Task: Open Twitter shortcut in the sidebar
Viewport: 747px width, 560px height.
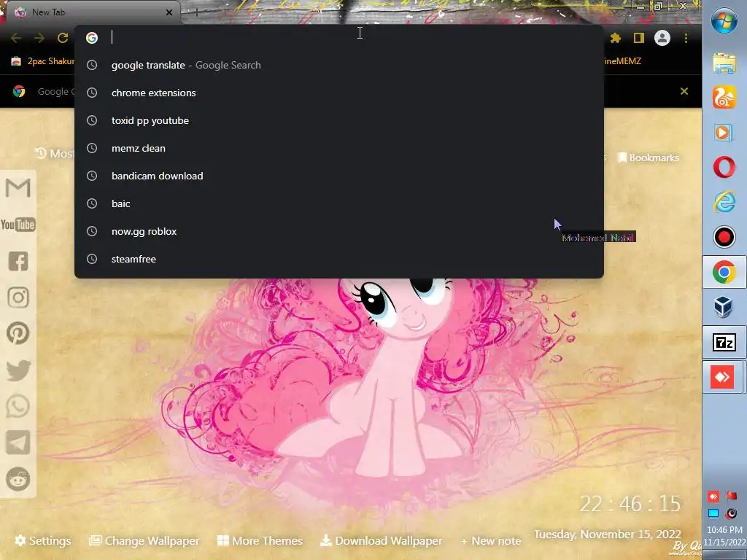Action: (18, 370)
